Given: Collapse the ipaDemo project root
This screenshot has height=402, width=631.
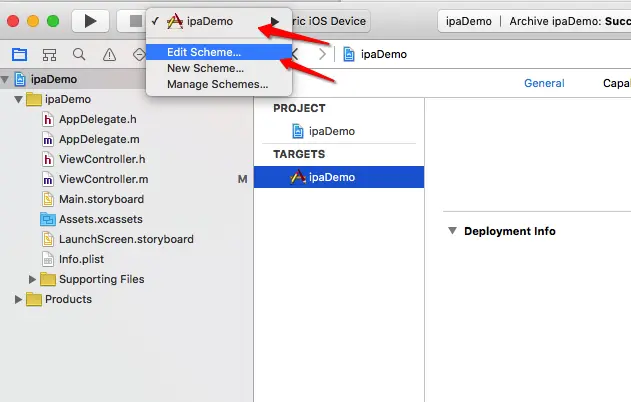Looking at the screenshot, I should point(5,79).
